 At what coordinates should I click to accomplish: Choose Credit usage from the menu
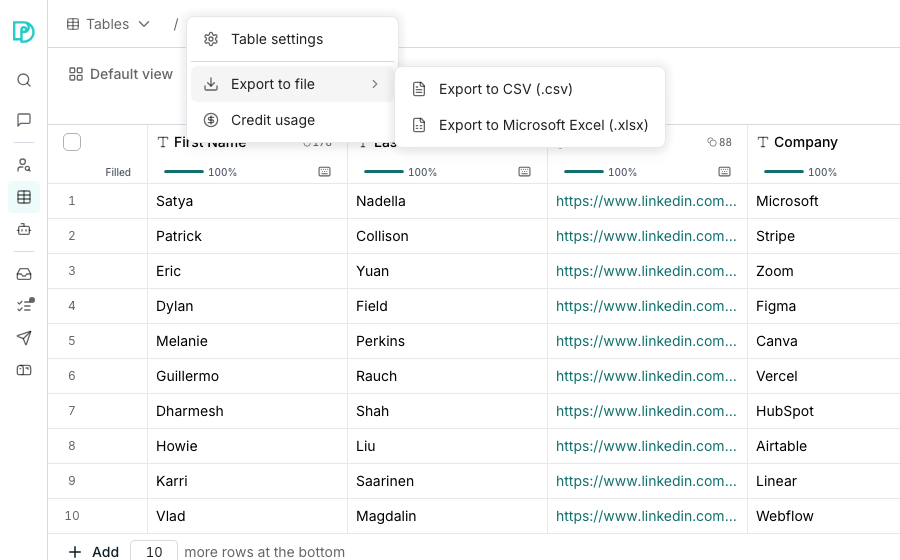[292, 120]
